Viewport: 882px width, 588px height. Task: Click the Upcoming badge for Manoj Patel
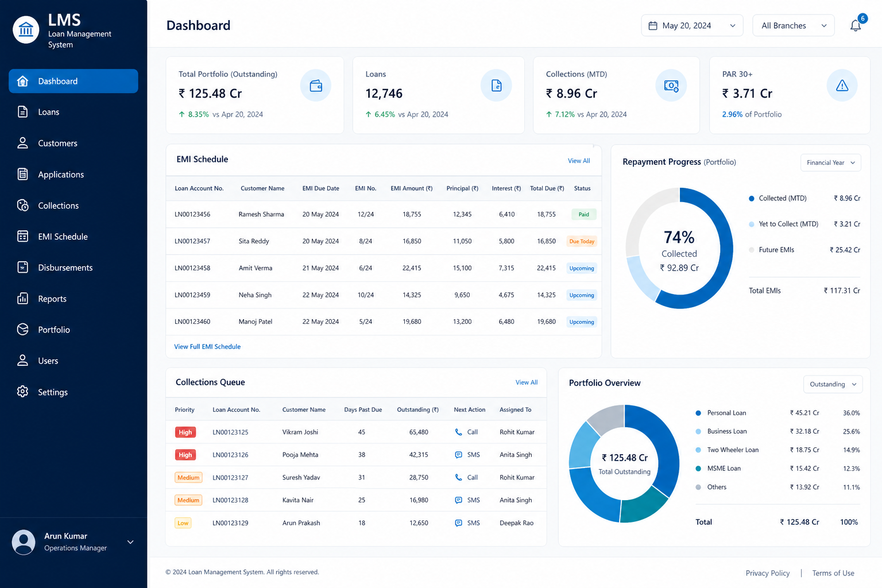click(x=582, y=322)
